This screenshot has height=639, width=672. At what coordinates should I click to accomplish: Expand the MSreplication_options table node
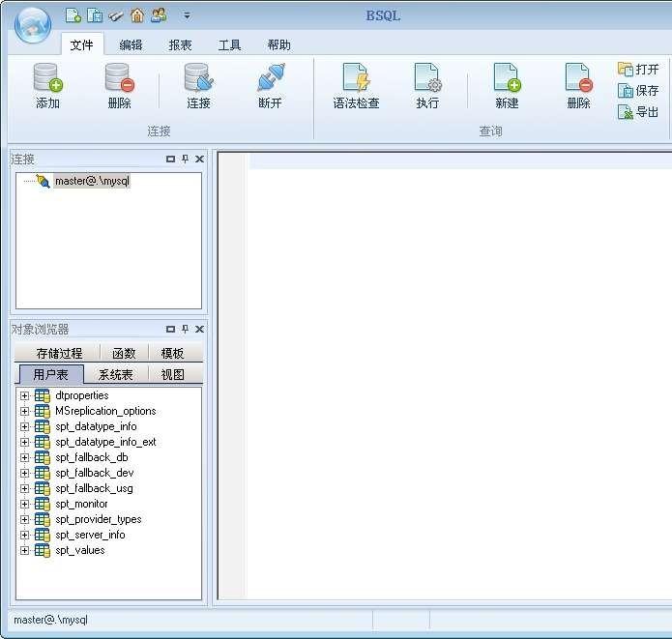[x=24, y=411]
